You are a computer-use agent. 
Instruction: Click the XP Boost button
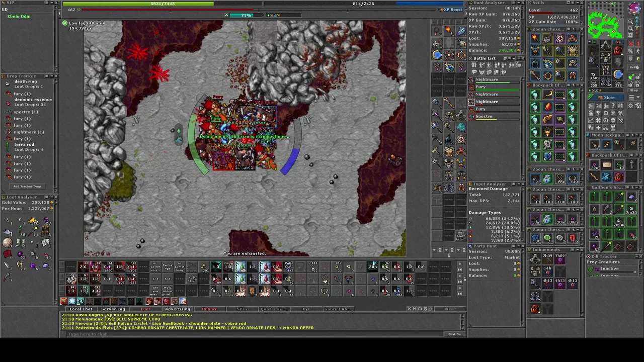coord(451,10)
